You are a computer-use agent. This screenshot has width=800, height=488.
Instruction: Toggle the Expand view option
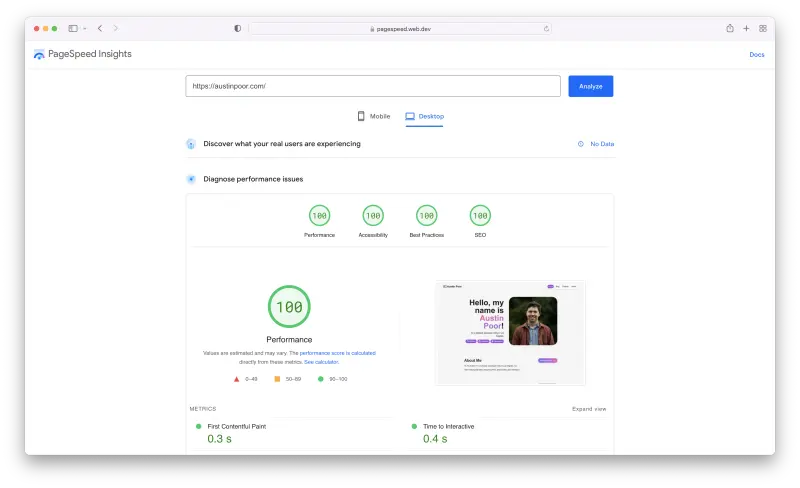point(589,409)
